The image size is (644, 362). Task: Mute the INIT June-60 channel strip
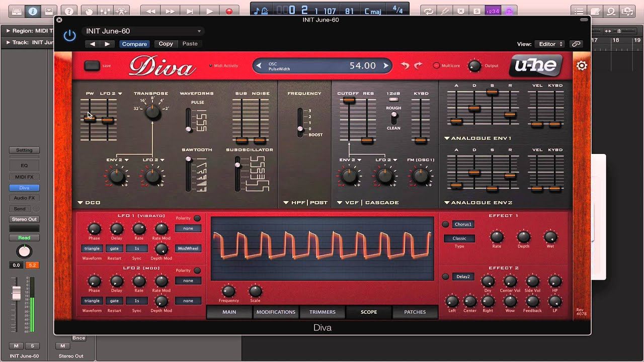click(x=16, y=346)
